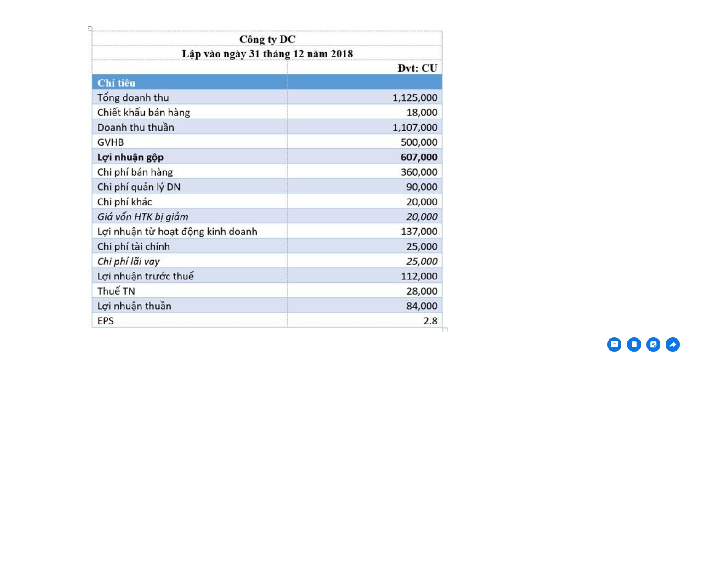The image size is (728, 563).
Task: Click the 'Doanh thu thuần' label
Action: click(x=135, y=127)
